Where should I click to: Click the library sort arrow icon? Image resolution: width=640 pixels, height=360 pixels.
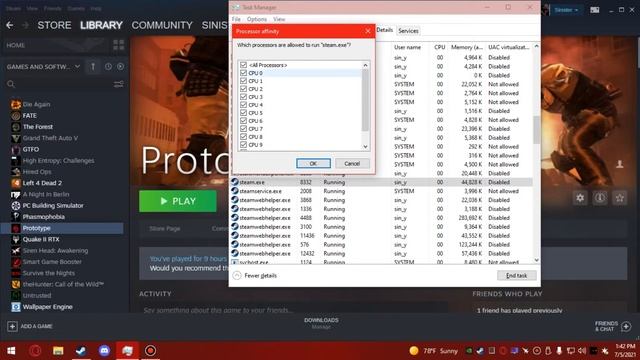[93, 67]
